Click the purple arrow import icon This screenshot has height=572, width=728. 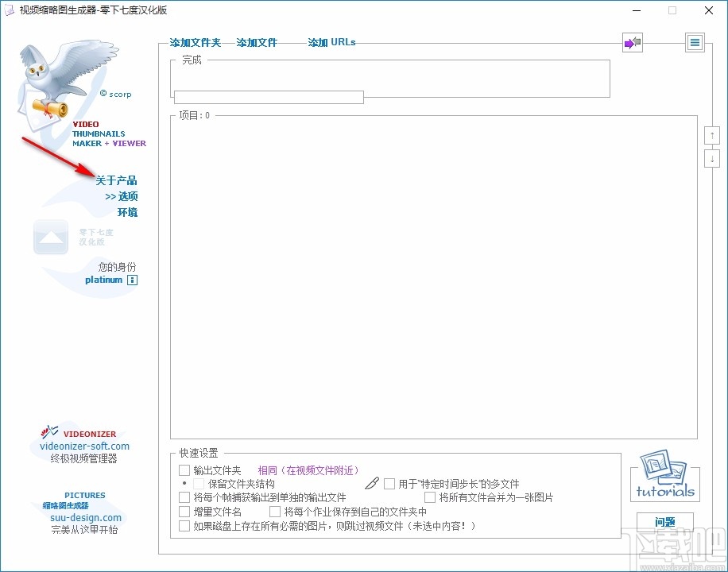633,43
